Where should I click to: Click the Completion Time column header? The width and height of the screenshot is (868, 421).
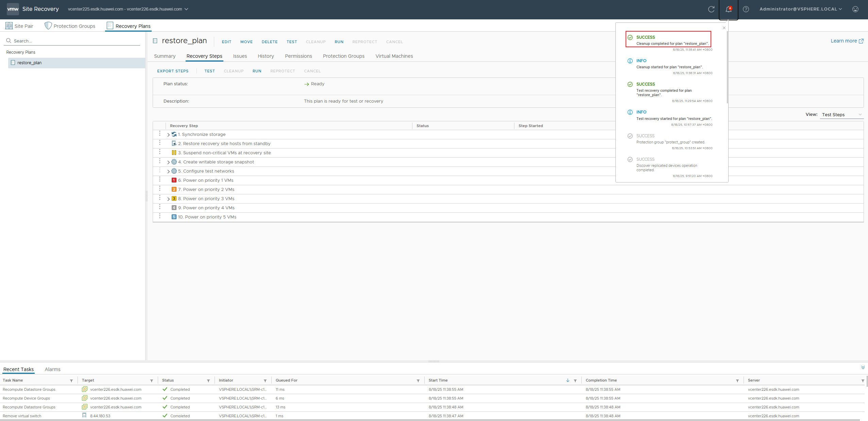(x=601, y=380)
